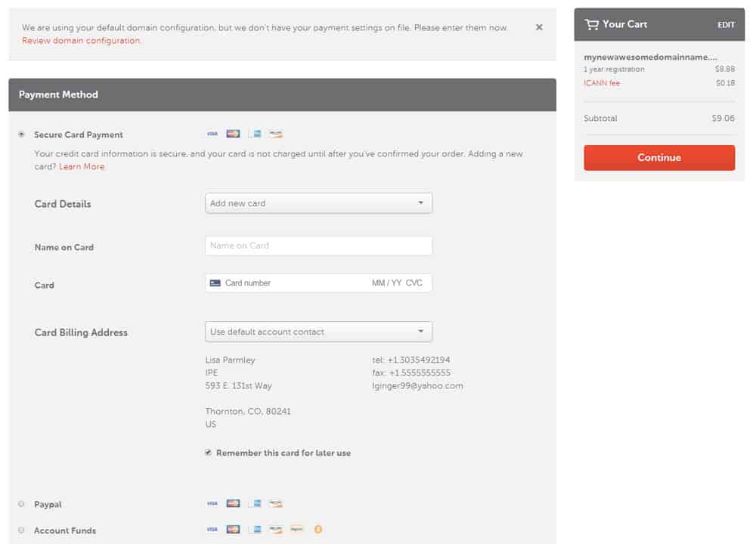756x544 pixels.
Task: Click the Card Billing Address label
Action: [81, 332]
